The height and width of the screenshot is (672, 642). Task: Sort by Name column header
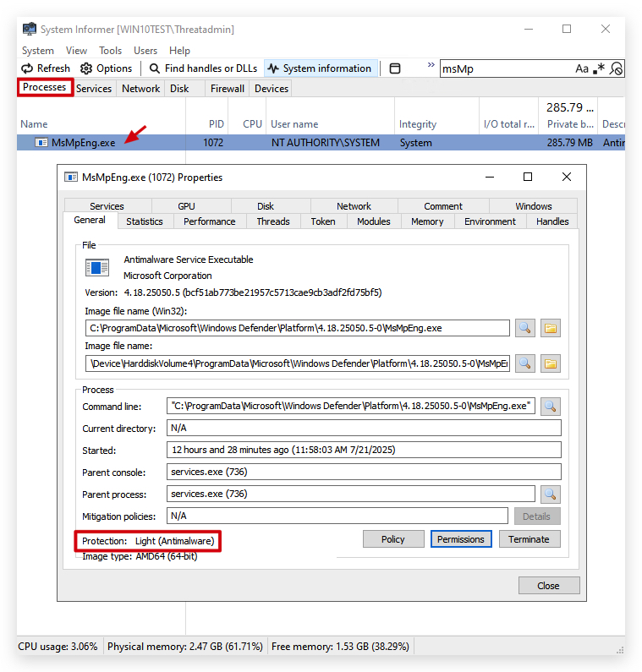coord(102,124)
